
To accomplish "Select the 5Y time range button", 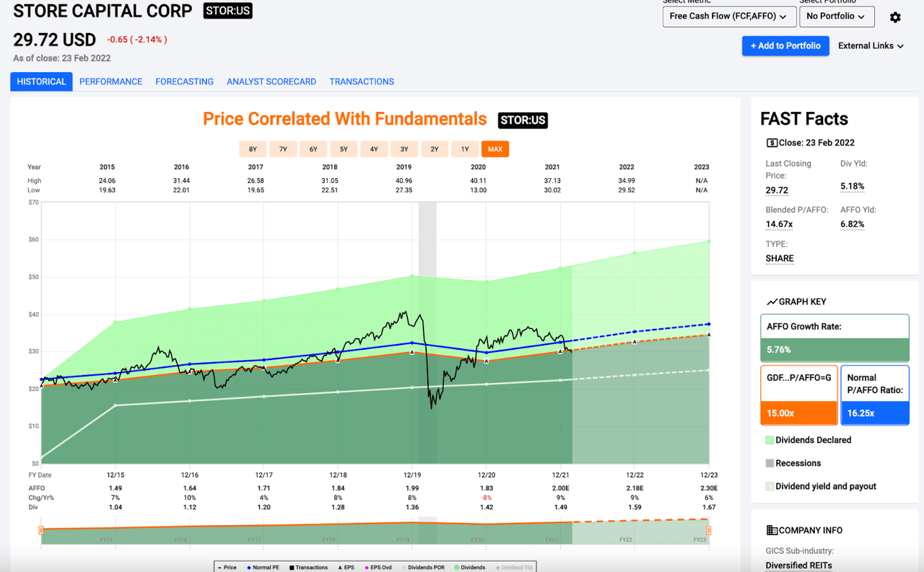I will [344, 149].
